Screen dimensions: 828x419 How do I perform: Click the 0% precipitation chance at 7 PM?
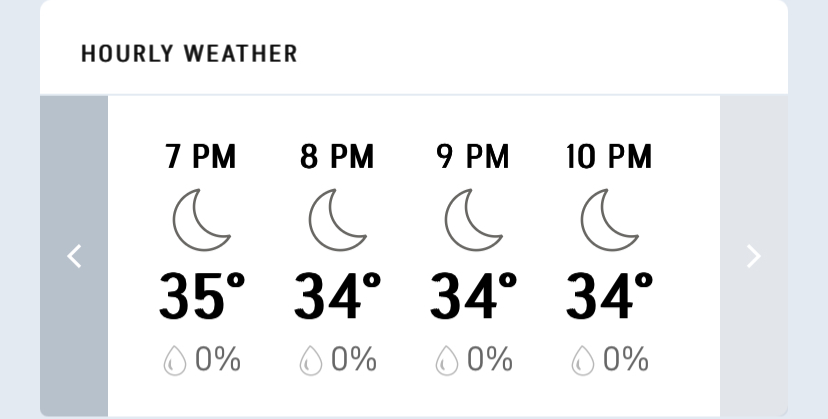[x=218, y=359]
